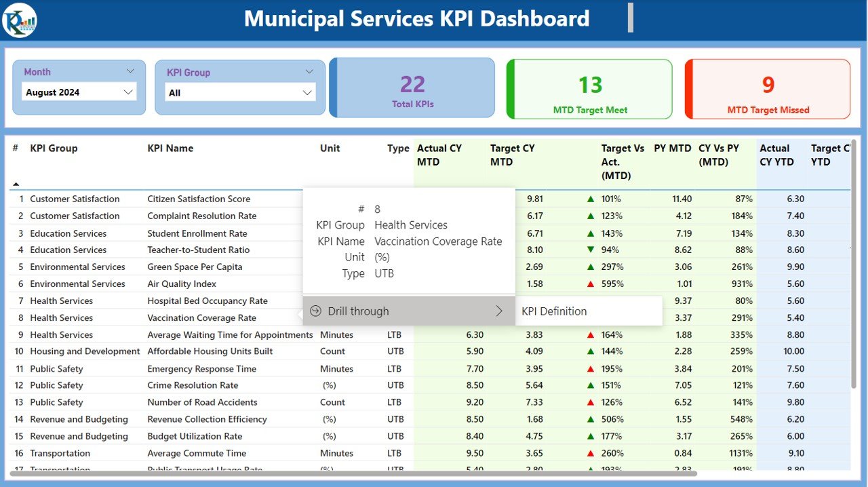Viewport: 868px width, 487px height.
Task: Click the MTD Target Missed card
Action: 768,89
